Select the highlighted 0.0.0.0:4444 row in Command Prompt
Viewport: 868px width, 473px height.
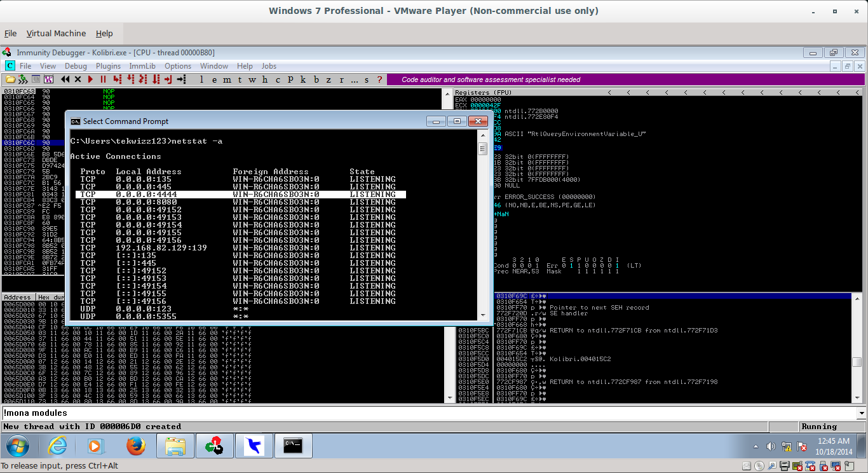coord(240,195)
